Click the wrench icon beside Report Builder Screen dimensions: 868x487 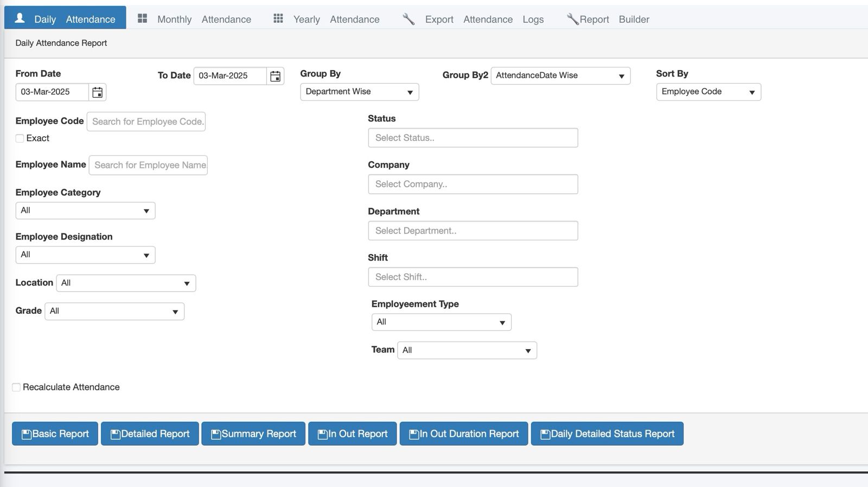click(572, 20)
